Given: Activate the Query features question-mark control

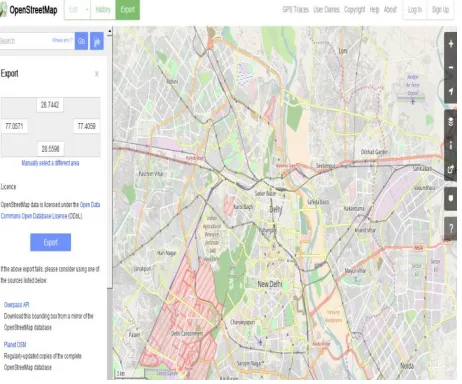Looking at the screenshot, I should pos(451,229).
